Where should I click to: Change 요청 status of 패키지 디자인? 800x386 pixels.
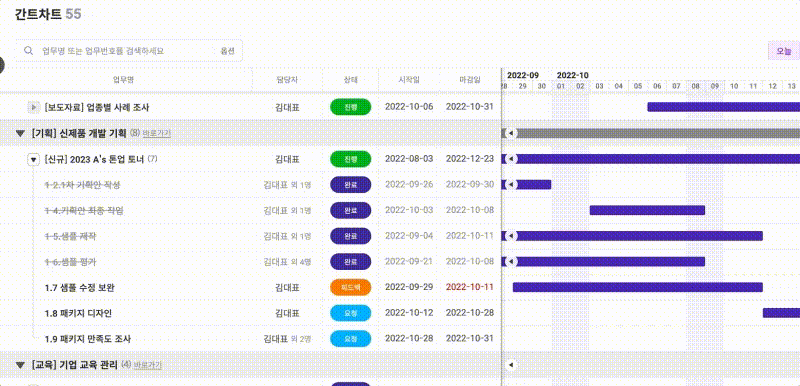351,313
